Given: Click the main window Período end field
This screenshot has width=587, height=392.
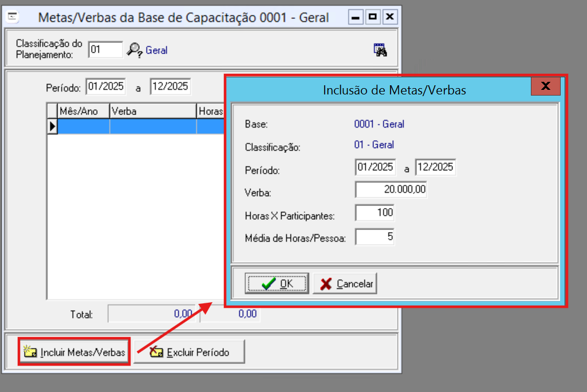Looking at the screenshot, I should click(170, 87).
